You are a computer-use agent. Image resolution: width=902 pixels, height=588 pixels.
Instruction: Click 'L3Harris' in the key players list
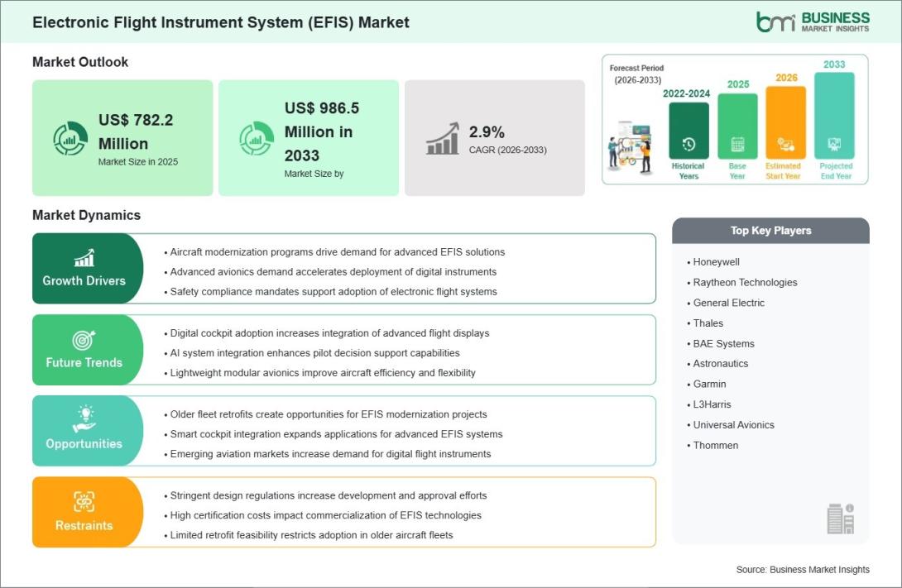point(712,404)
